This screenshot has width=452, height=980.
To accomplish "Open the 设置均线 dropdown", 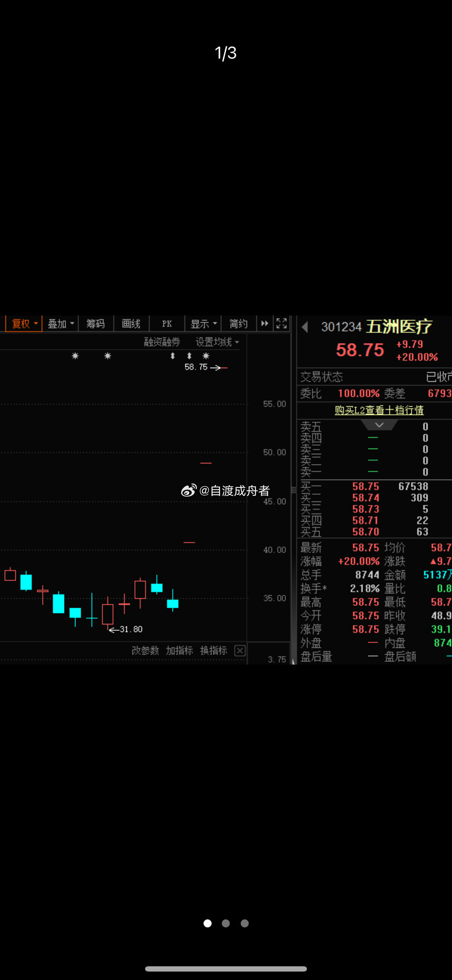I will pyautogui.click(x=217, y=342).
